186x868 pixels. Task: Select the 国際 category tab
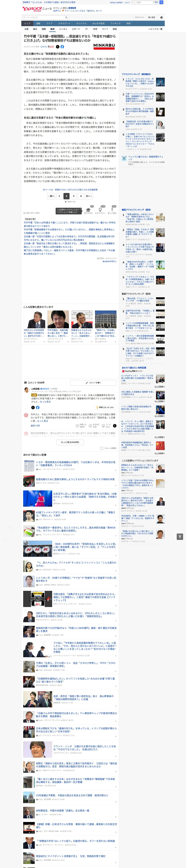(x=44, y=29)
